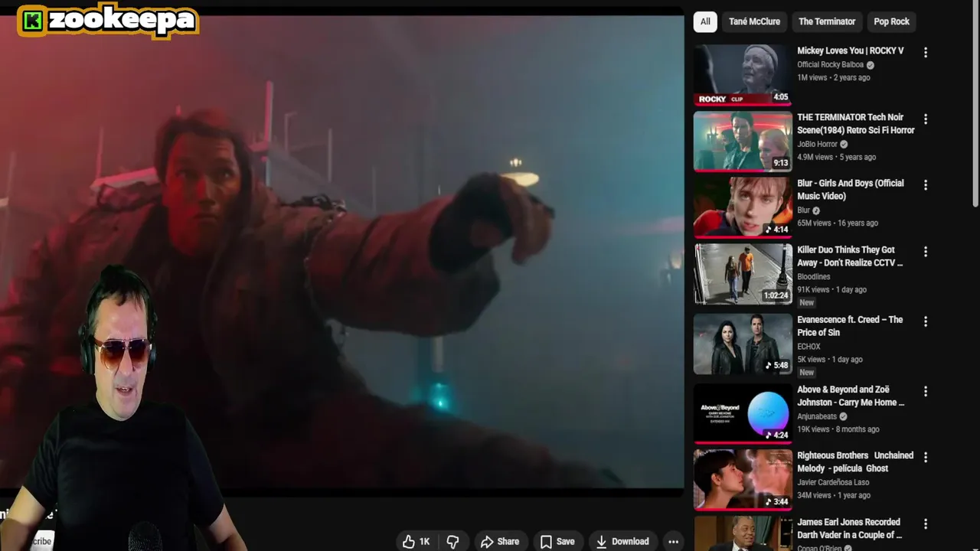Dislike the video with thumbs down
Screen dimensions: 980x551
tap(452, 541)
